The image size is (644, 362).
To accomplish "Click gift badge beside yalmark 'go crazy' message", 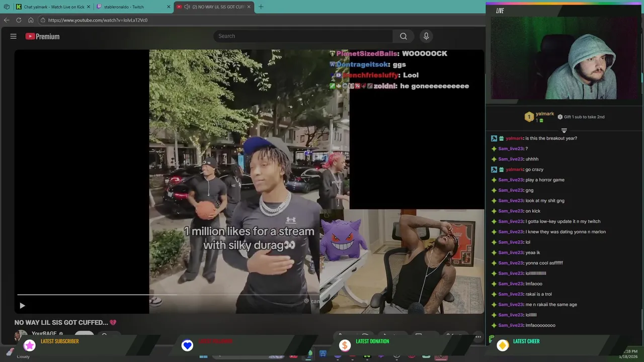I will point(502,169).
